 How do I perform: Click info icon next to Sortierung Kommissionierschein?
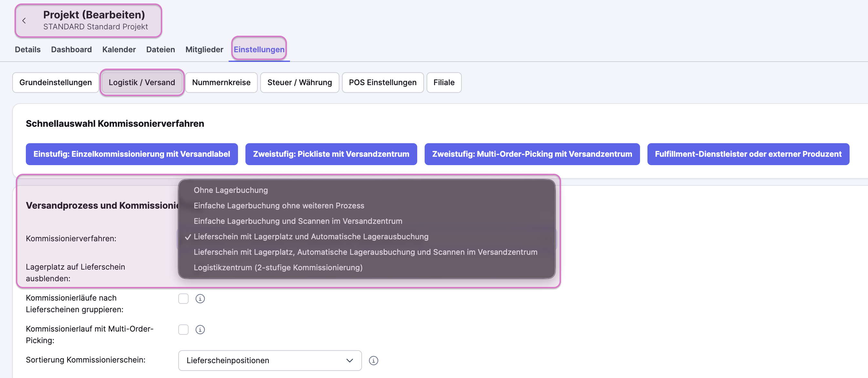tap(373, 361)
